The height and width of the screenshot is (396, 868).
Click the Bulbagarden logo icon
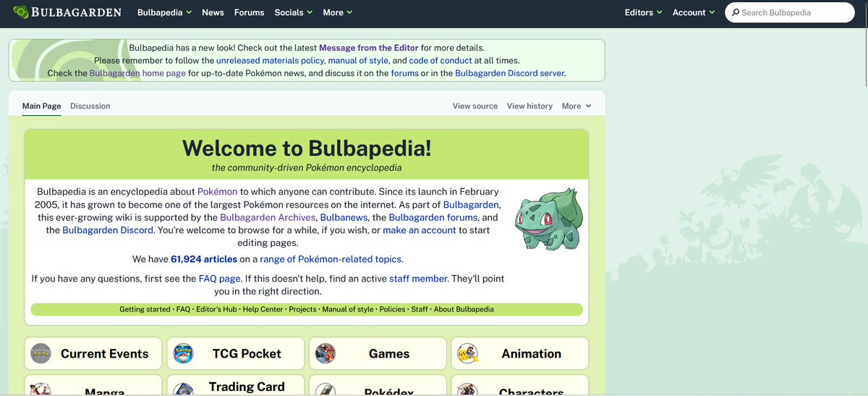(22, 12)
